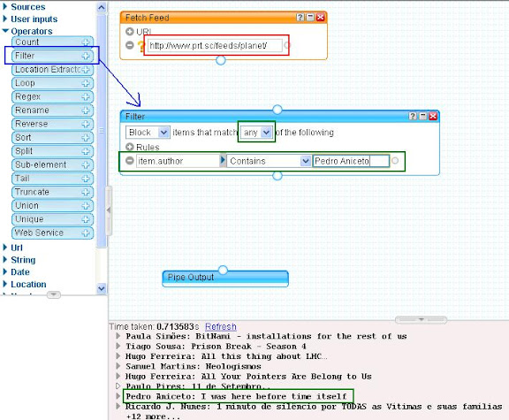Add the Count operator via its plus icon
This screenshot has height=420, width=509.
[x=86, y=42]
